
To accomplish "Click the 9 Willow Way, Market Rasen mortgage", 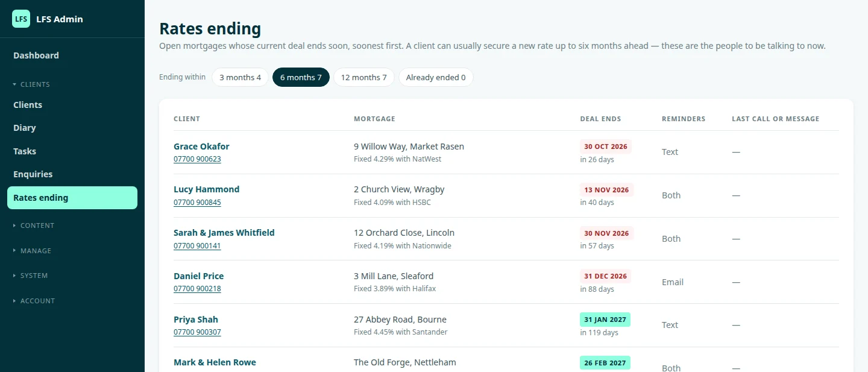I will pos(409,147).
